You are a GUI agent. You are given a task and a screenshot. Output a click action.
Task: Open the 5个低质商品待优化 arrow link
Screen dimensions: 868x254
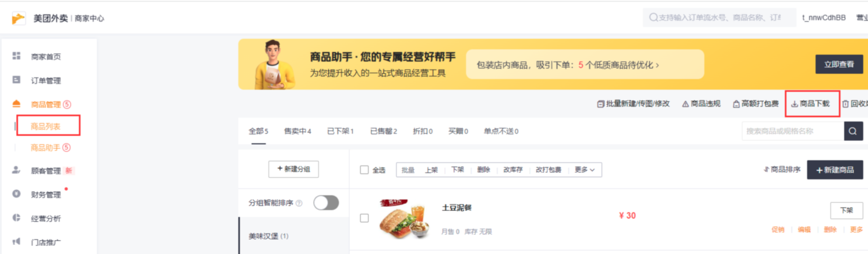(619, 65)
